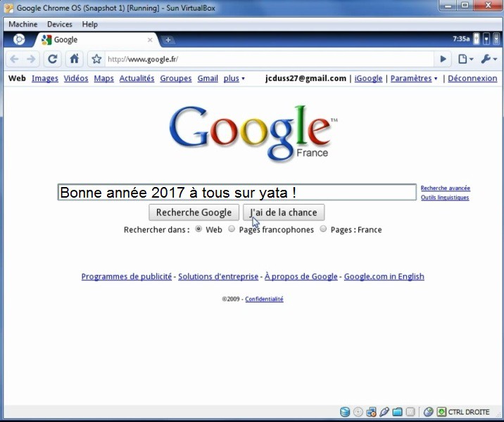
Task: Click the Recherche Google button
Action: 194,212
